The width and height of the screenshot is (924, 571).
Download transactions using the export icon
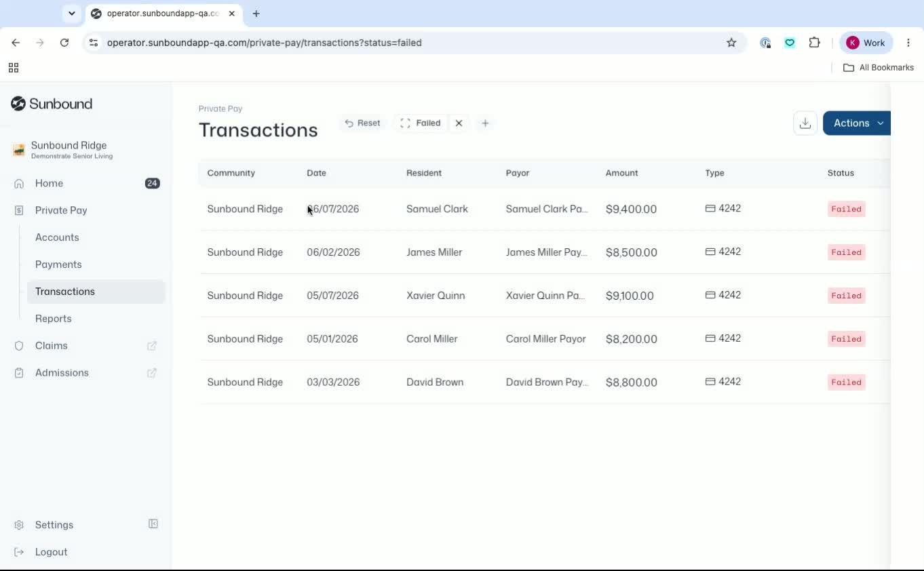805,123
